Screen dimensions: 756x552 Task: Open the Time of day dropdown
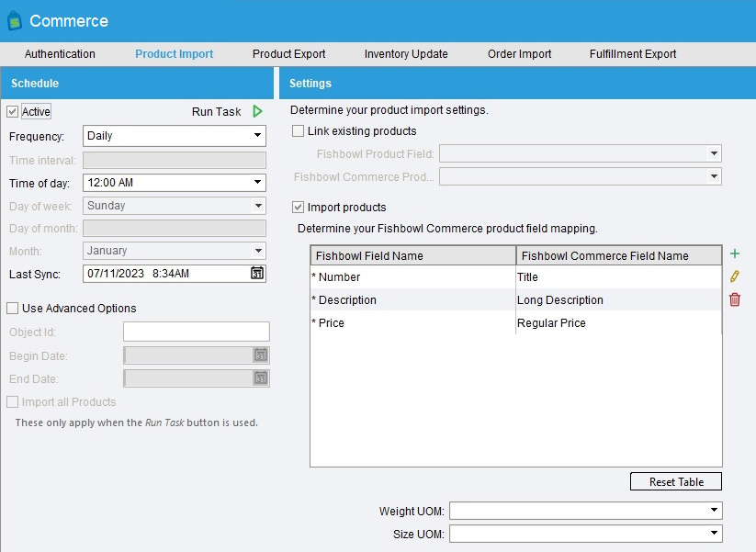point(259,182)
